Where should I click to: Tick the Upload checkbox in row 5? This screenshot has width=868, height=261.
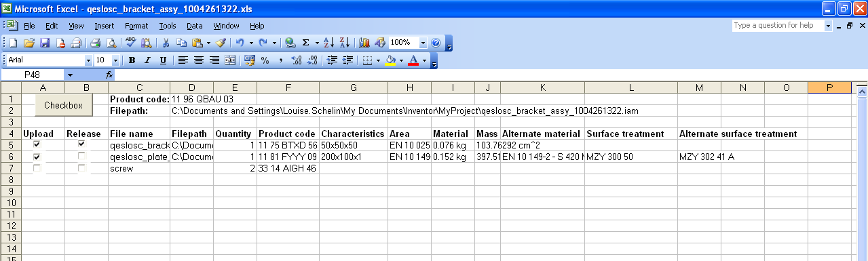click(37, 144)
